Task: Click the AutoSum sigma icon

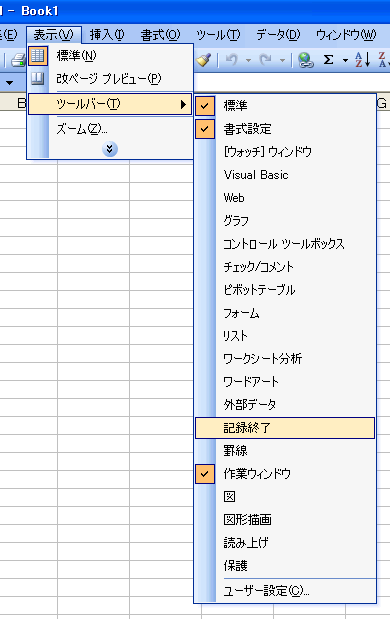Action: pyautogui.click(x=328, y=60)
